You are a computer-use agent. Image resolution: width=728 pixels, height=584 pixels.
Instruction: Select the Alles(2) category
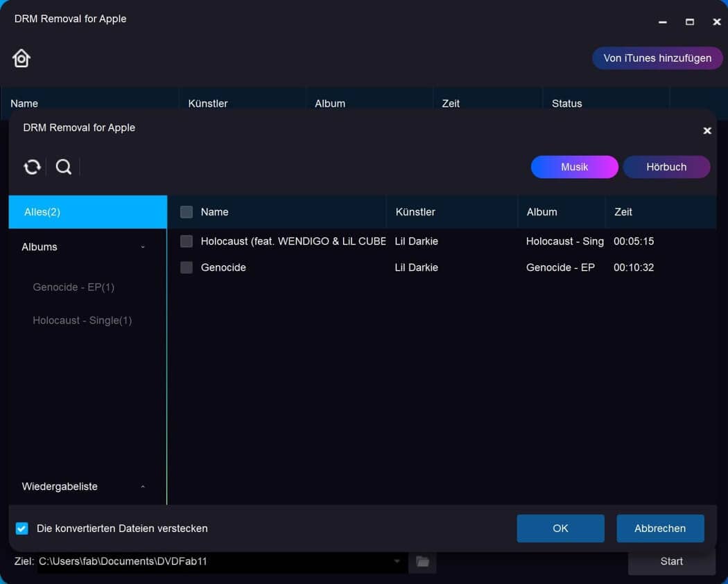click(88, 212)
